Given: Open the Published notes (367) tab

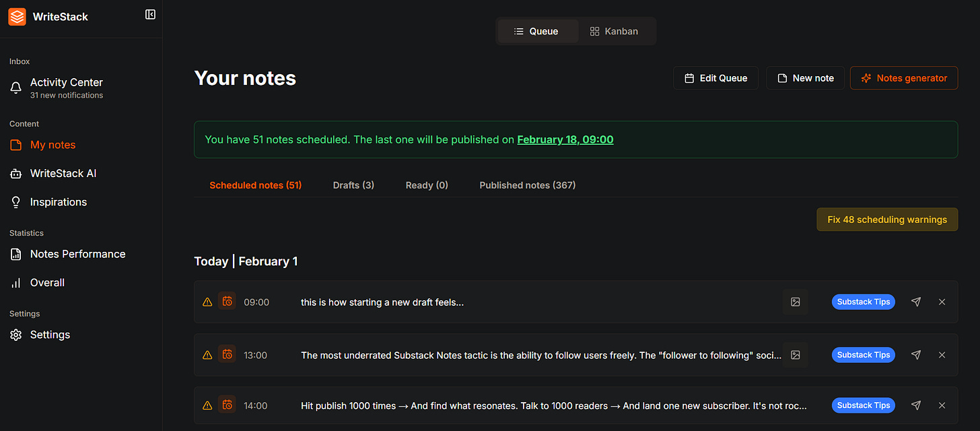Looking at the screenshot, I should pyautogui.click(x=528, y=185).
